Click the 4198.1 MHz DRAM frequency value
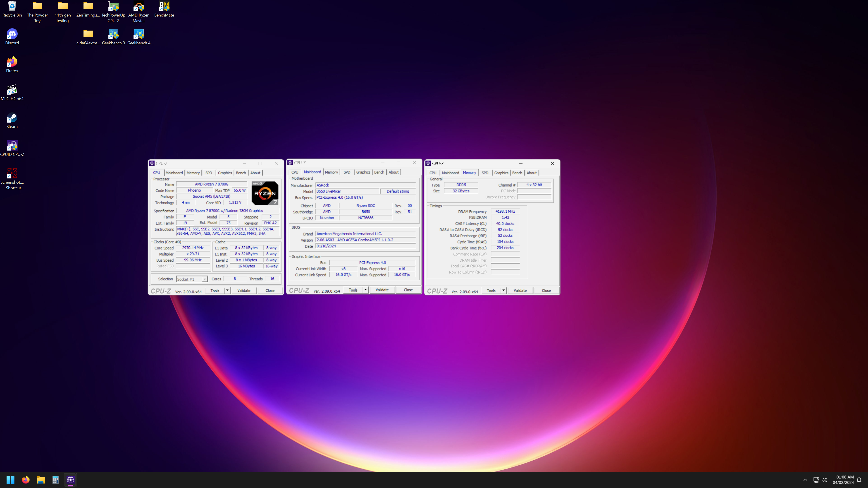 click(x=505, y=212)
